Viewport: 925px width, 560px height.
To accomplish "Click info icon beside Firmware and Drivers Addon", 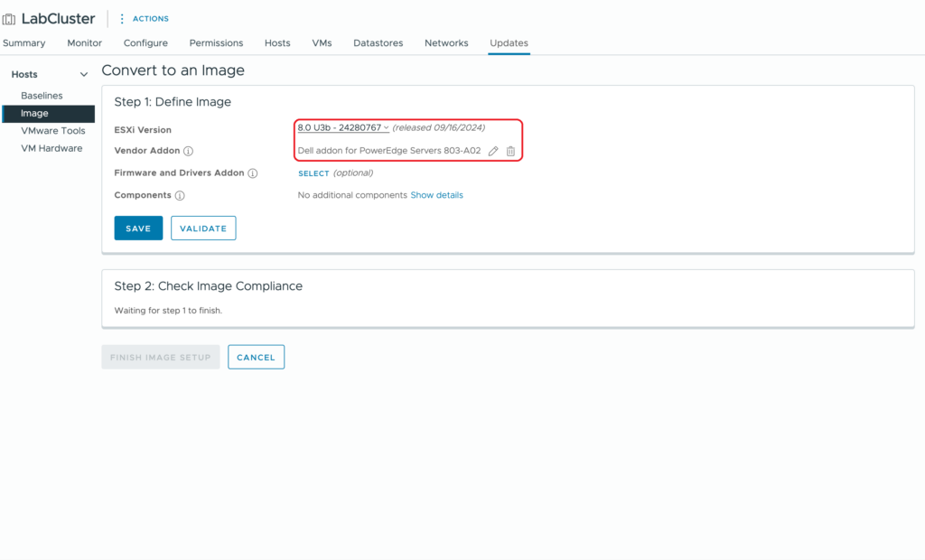I will pyautogui.click(x=253, y=173).
